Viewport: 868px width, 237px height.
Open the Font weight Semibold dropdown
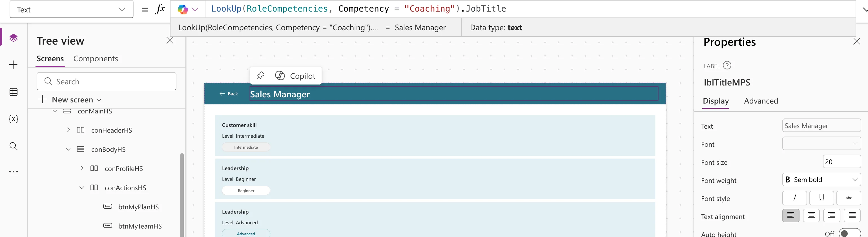tap(821, 180)
